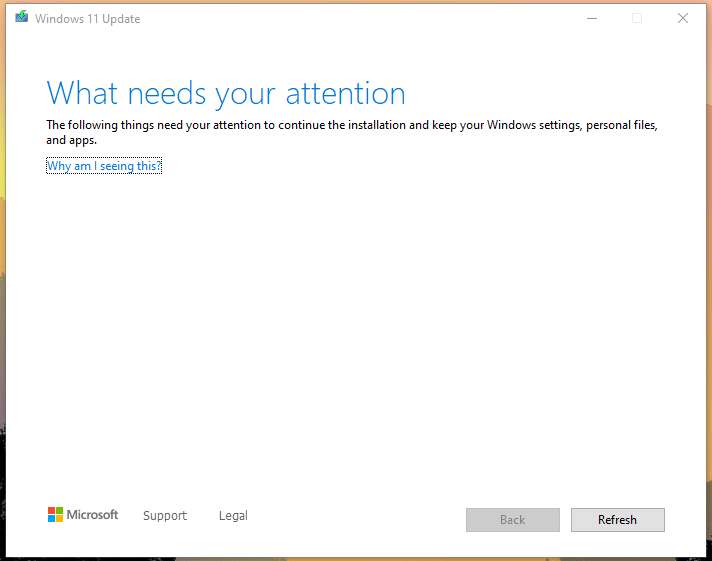The image size is (712, 561).
Task: Click the "Windows 11 Update" title text
Action: 87,19
